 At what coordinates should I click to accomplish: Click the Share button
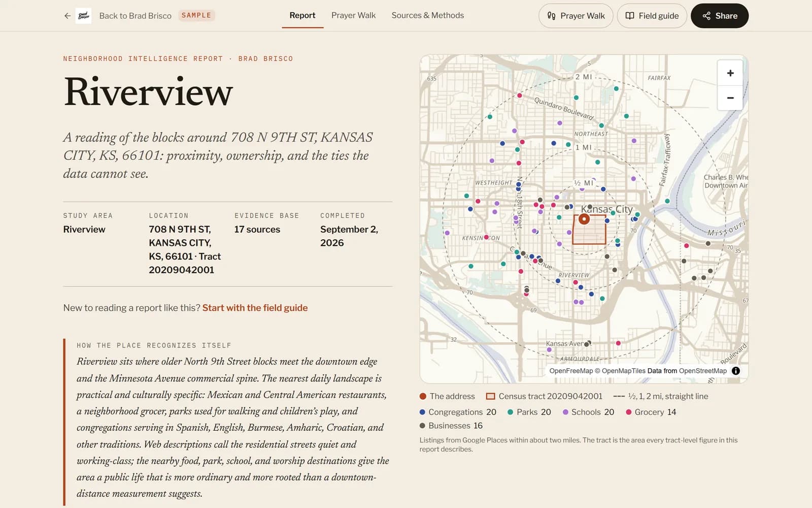click(720, 16)
